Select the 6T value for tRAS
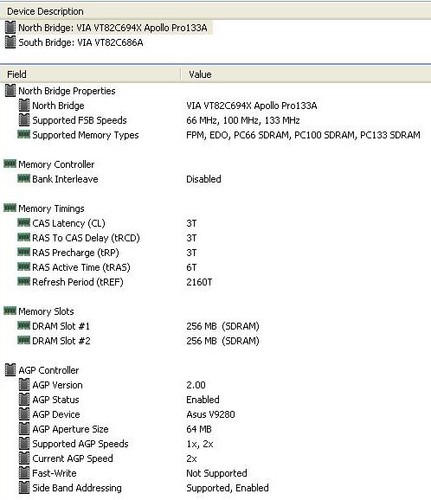Viewport: 431px width, 500px height. (192, 267)
